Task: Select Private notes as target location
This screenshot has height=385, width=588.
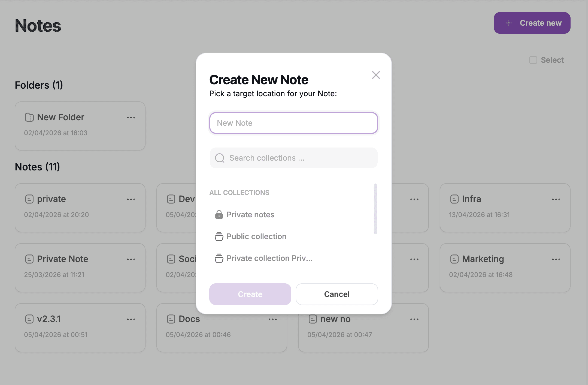Action: 250,215
